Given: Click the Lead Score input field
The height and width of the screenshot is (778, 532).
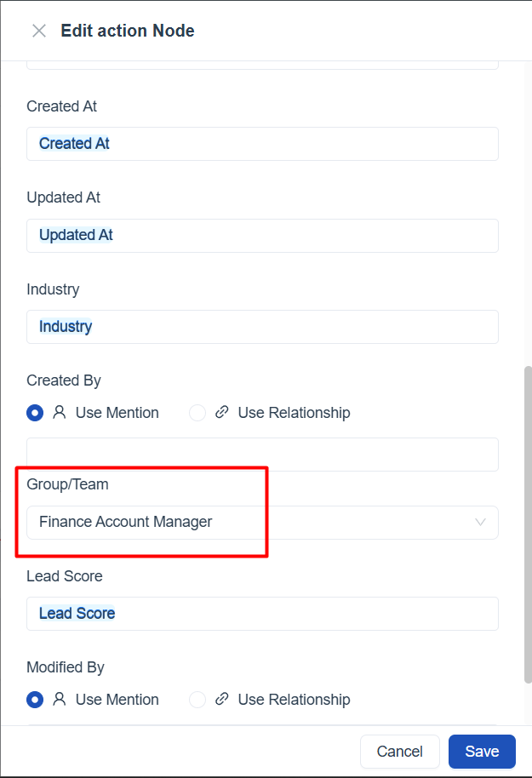Looking at the screenshot, I should click(x=298, y=614).
